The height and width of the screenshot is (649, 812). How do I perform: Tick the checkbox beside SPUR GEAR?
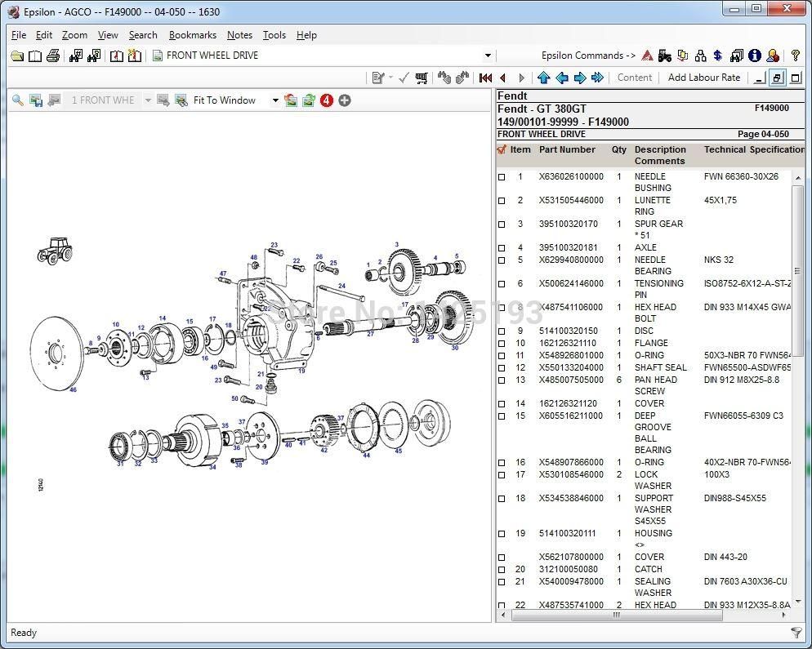click(502, 224)
